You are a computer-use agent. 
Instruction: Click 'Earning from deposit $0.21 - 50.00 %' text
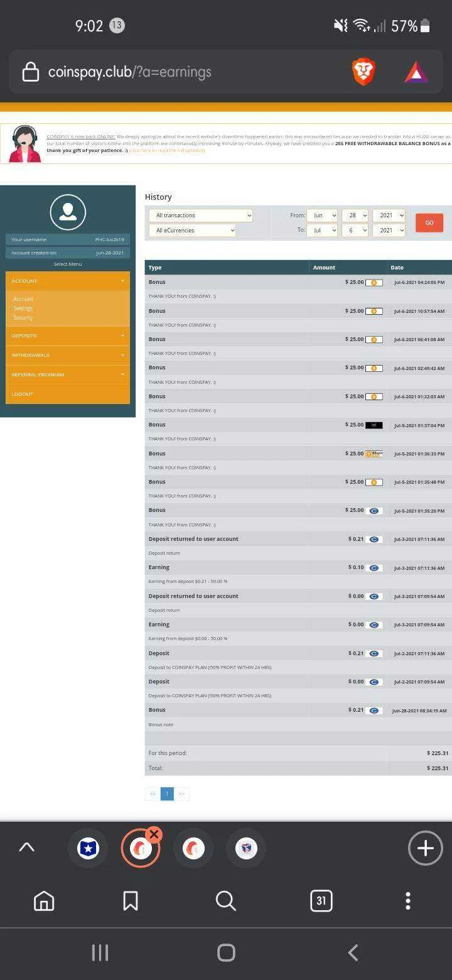188,582
